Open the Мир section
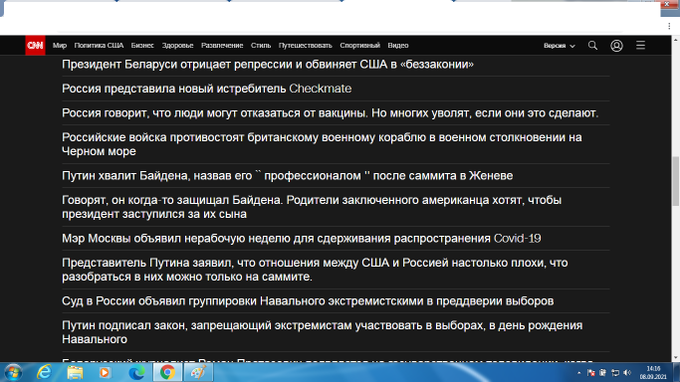Screen dimensions: 680x382 tap(60, 46)
